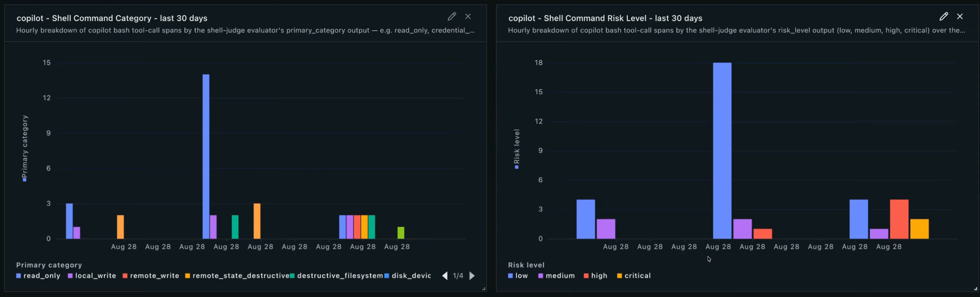Click the tallest low-risk bar reaching 18
This screenshot has height=297, width=980.
coord(722,150)
